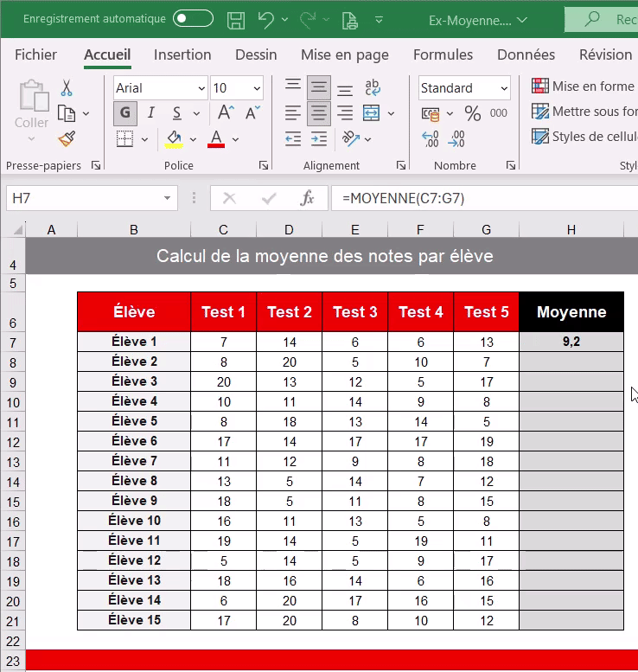Image resolution: width=638 pixels, height=672 pixels.
Task: Open the Données tab
Action: pos(526,54)
